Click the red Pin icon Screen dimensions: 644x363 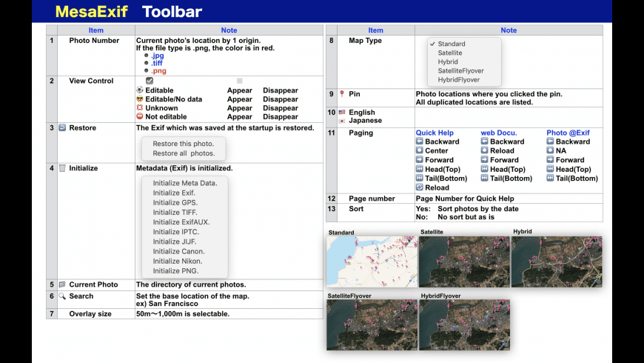[x=341, y=94]
